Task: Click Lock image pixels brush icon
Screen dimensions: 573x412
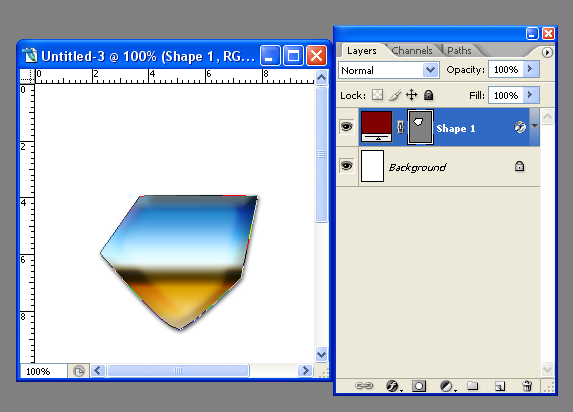Action: point(395,95)
